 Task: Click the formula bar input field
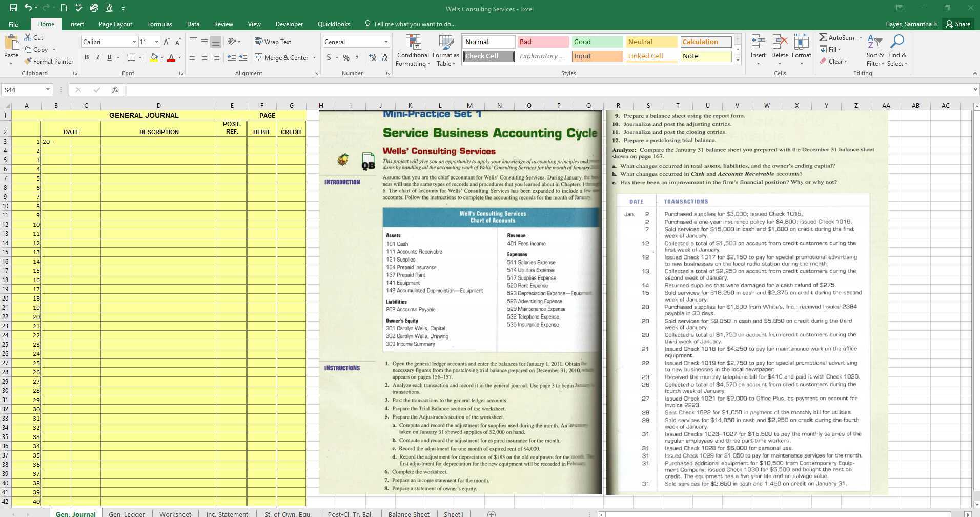coord(548,90)
